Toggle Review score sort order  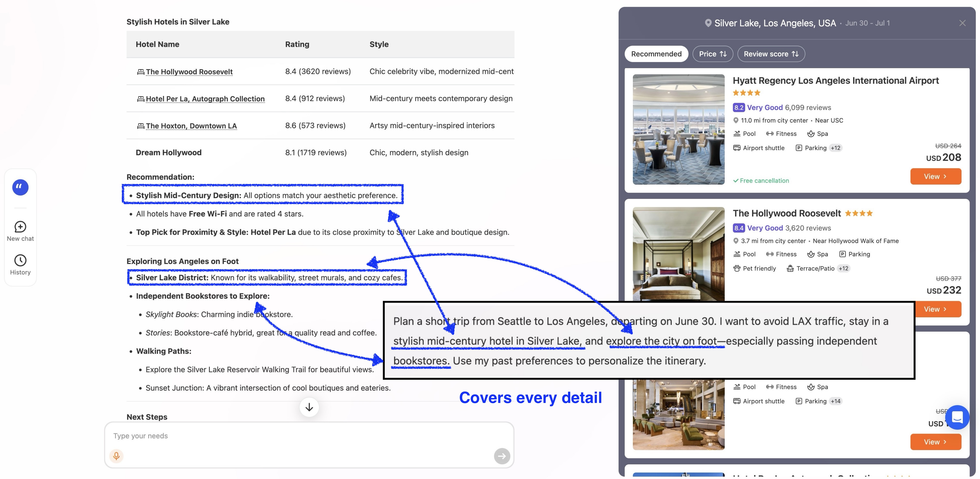[x=771, y=54]
